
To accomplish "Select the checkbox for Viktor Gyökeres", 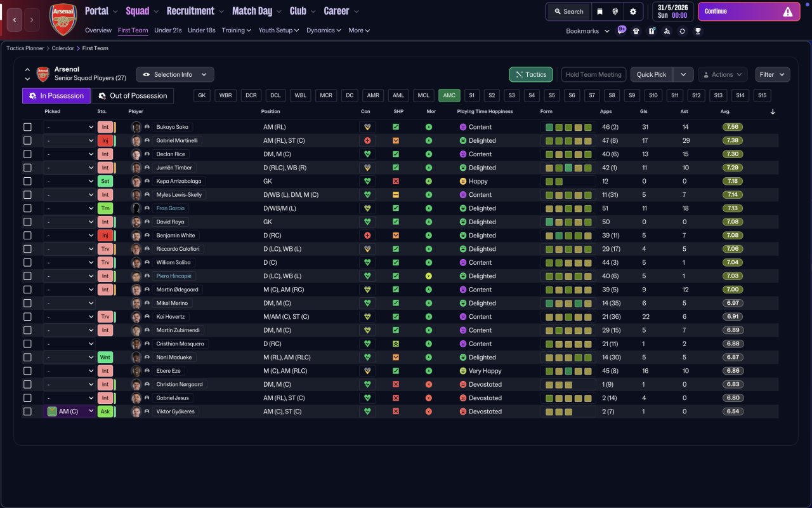I will click(x=27, y=411).
